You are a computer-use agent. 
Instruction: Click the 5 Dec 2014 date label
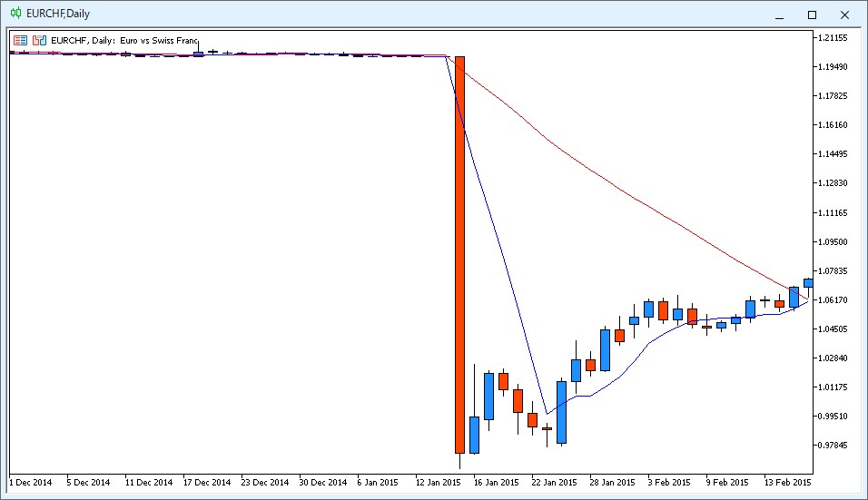[89, 482]
